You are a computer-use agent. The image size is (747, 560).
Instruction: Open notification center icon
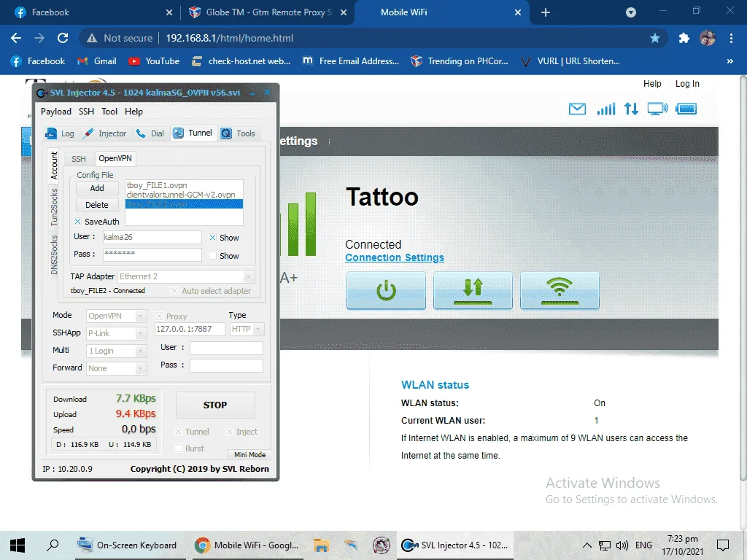pos(723,545)
